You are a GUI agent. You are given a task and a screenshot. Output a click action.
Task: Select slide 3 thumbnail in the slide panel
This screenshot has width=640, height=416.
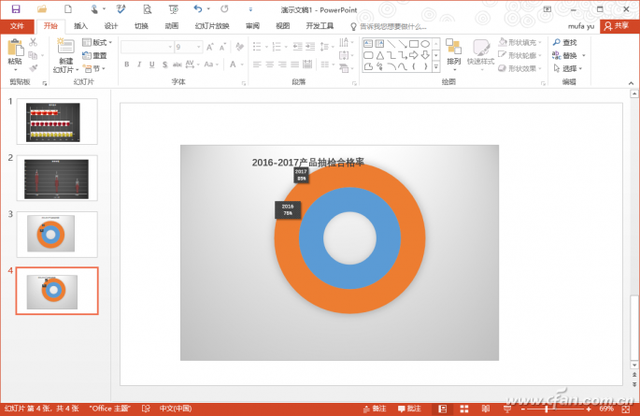[x=57, y=233]
